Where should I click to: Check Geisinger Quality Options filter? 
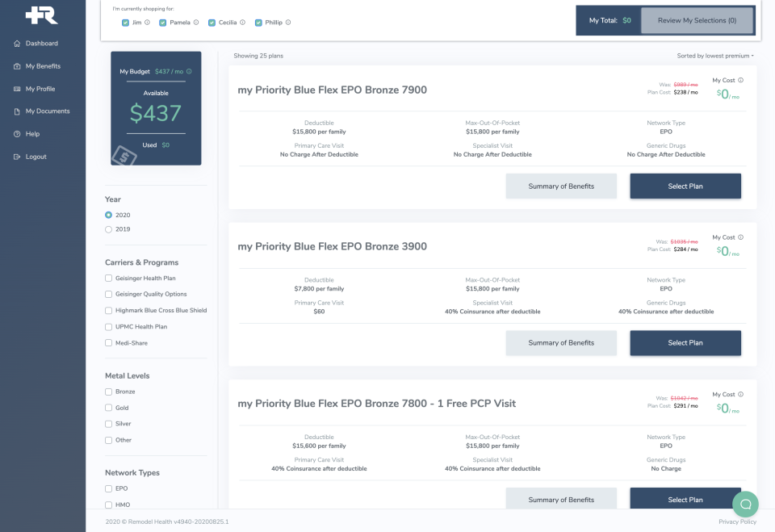[x=109, y=294]
